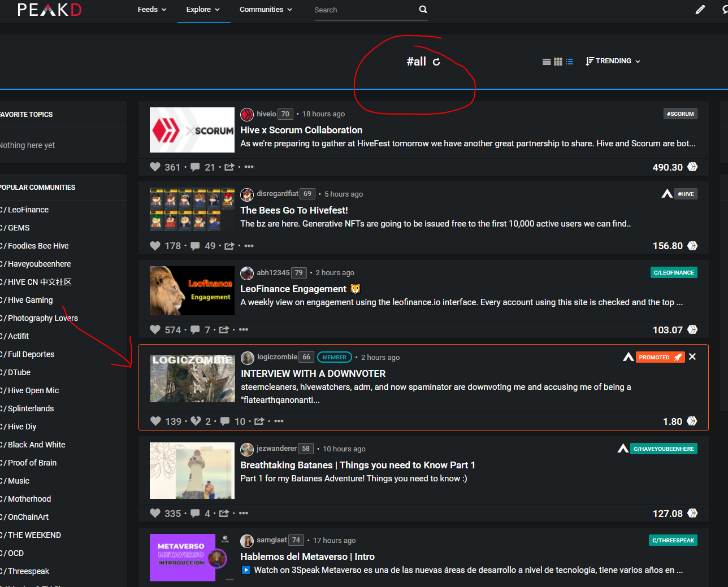Open more options on Bees Hivefest post

coord(249,245)
